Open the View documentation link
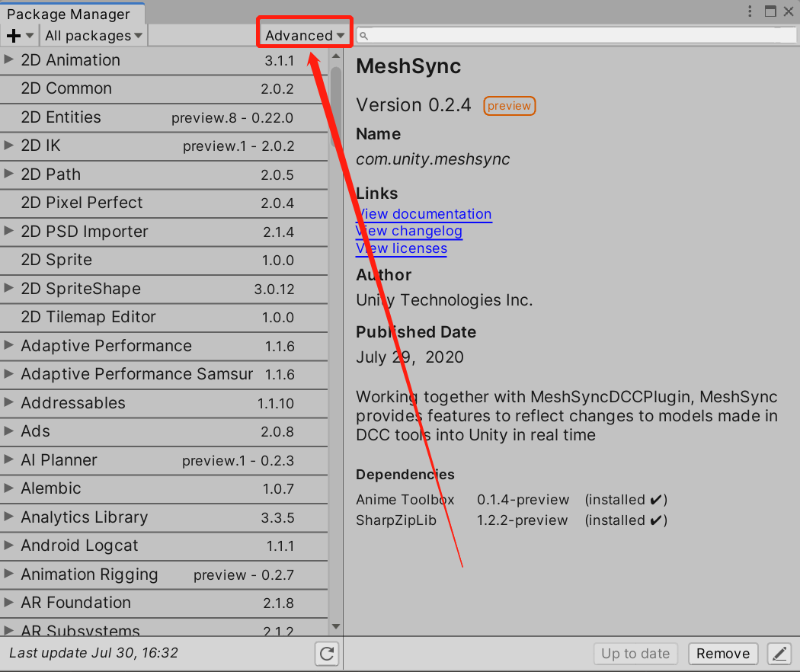This screenshot has width=800, height=672. coord(424,214)
